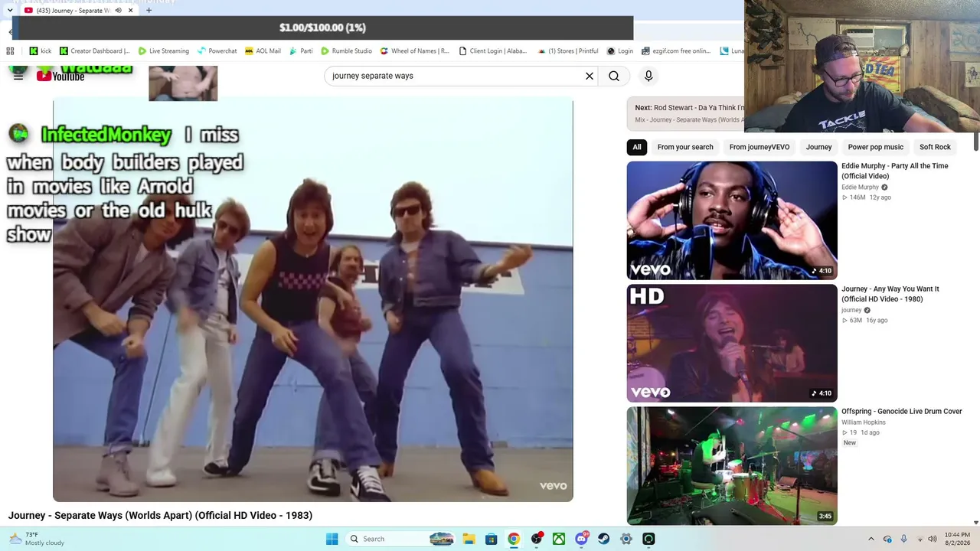The height and width of the screenshot is (551, 980).
Task: Clear the YouTube search query
Action: (x=590, y=76)
